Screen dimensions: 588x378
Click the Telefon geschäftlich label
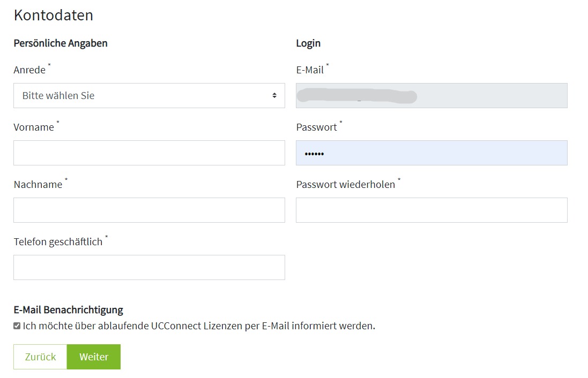(x=58, y=242)
